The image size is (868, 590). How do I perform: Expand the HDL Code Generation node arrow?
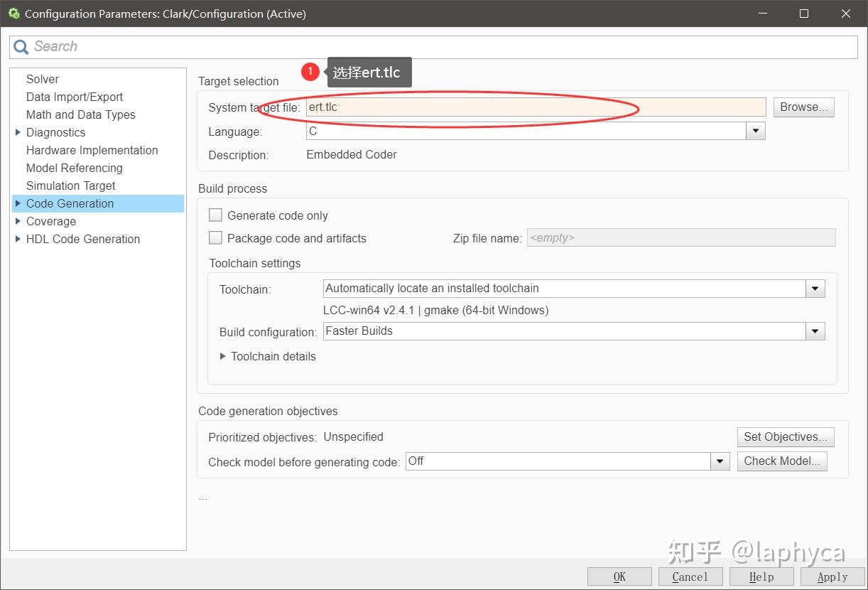click(x=18, y=239)
